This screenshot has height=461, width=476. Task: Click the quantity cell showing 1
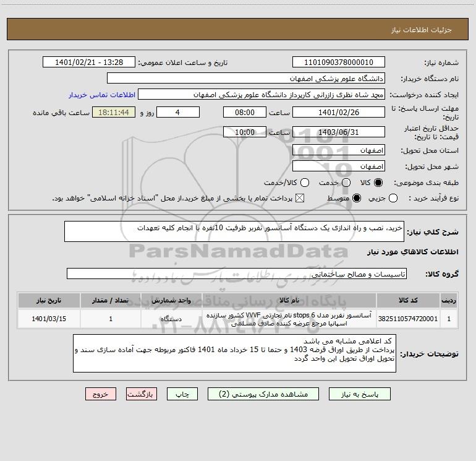111,319
